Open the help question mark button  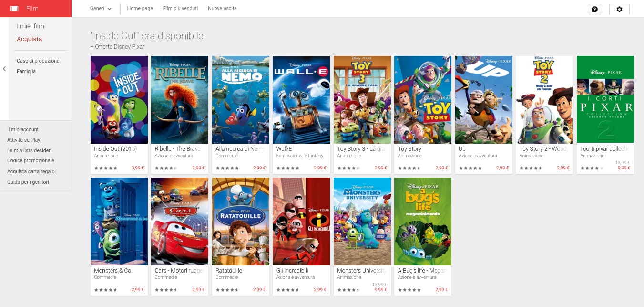[x=594, y=9]
